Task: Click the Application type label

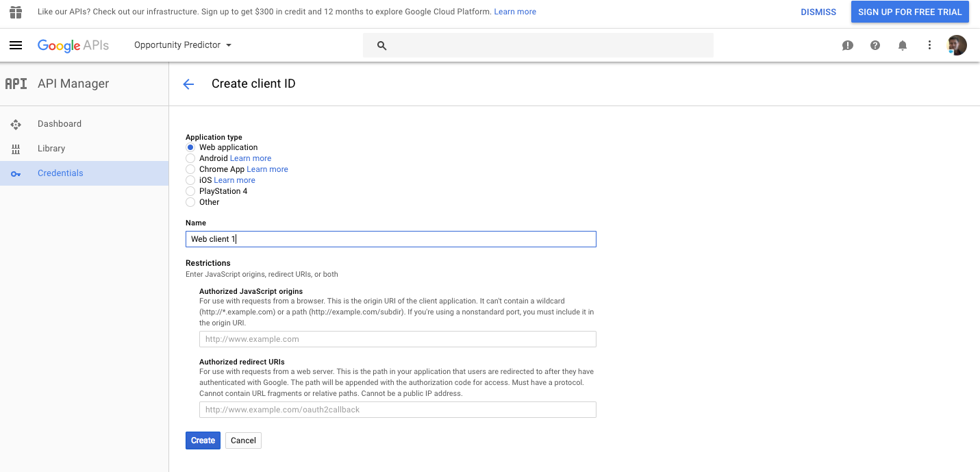Action: coord(214,137)
